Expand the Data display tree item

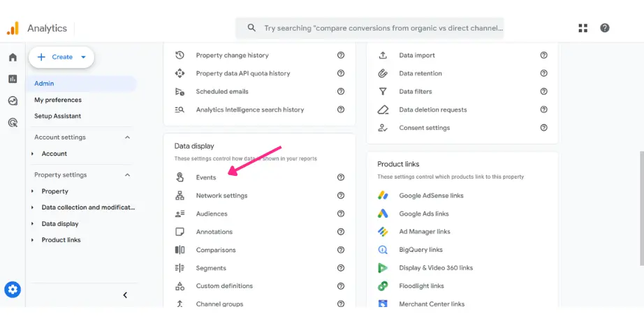point(33,224)
